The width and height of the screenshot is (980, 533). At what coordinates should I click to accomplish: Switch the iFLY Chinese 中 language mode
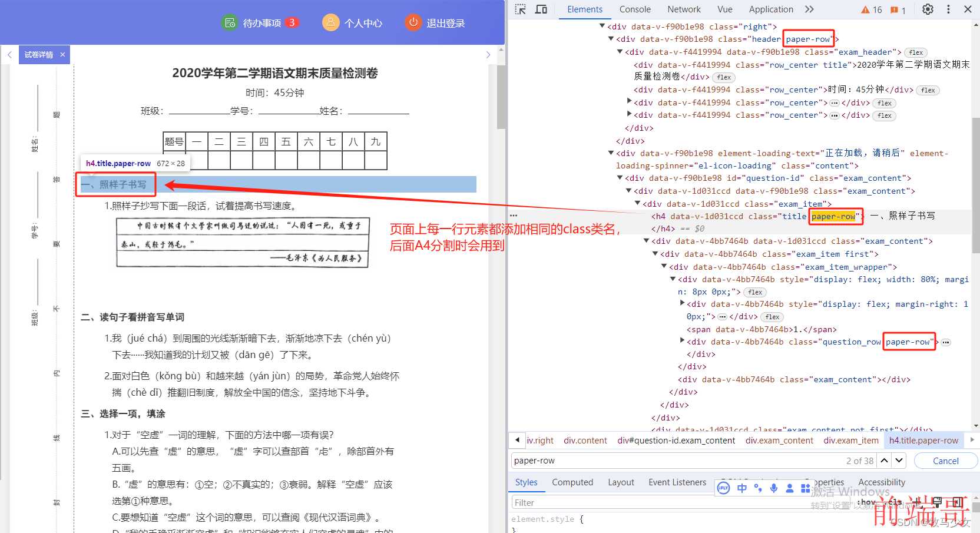point(742,488)
